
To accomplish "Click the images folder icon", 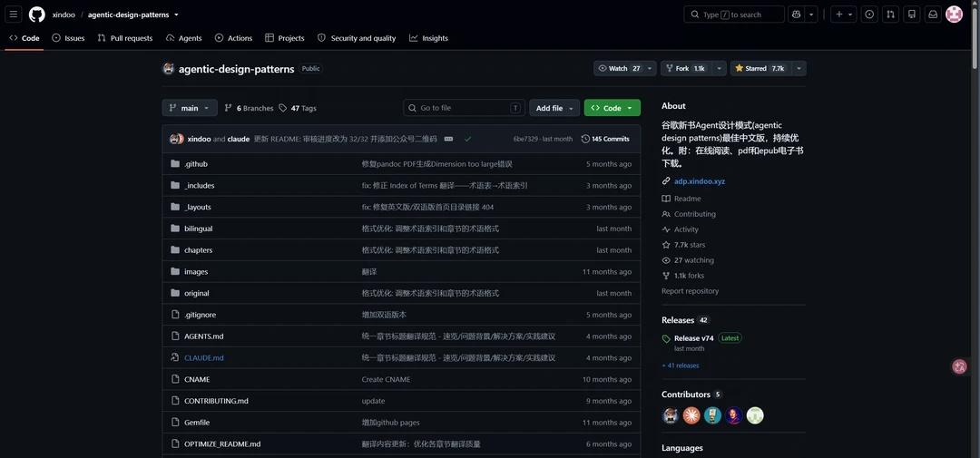I will pos(175,272).
